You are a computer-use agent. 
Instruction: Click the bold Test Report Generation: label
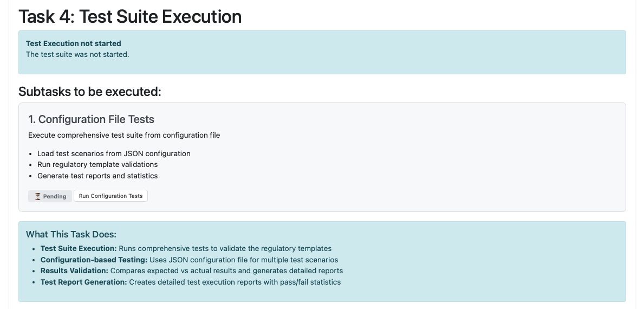pos(83,282)
